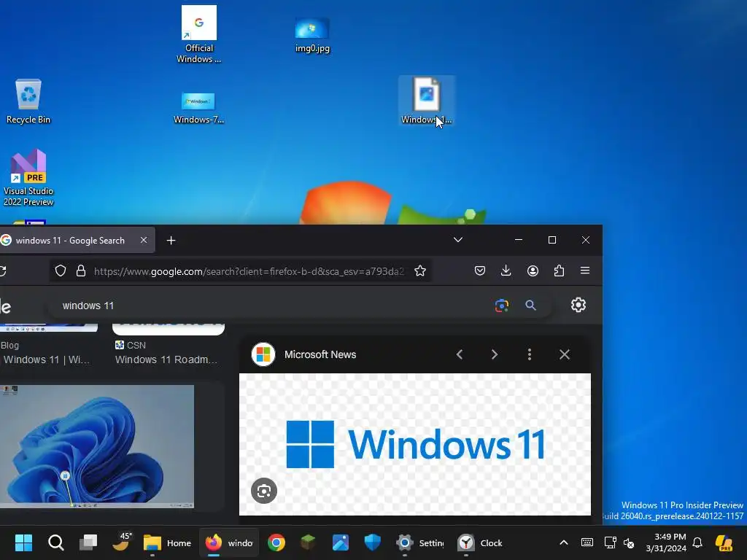Open the Windows 11 bloom wallpaper thumbnail
Screen dimensions: 747x560
97,446
